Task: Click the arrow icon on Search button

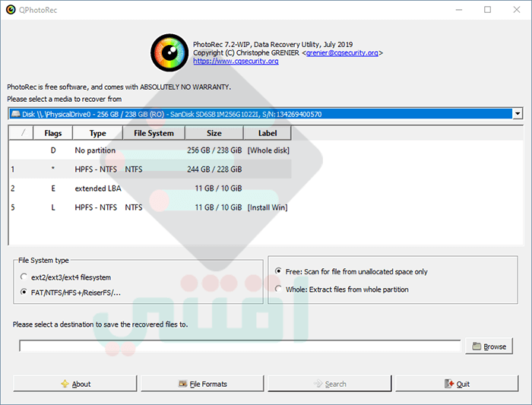Action: 318,384
